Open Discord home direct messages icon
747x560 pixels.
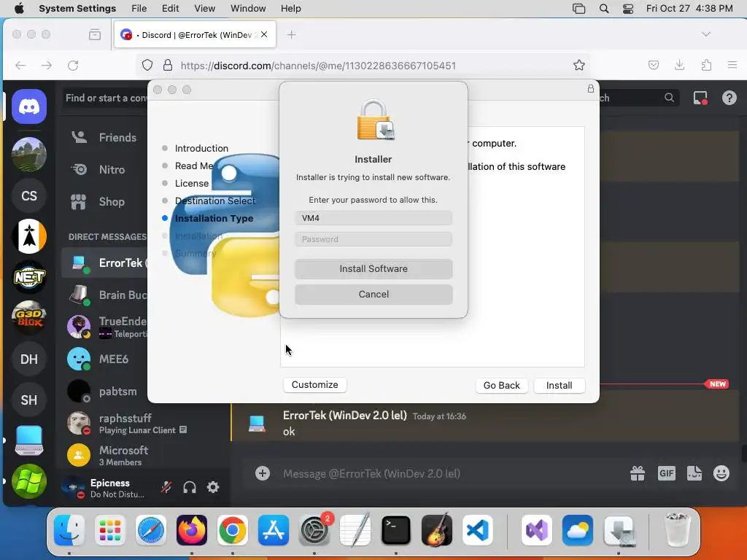pos(29,106)
